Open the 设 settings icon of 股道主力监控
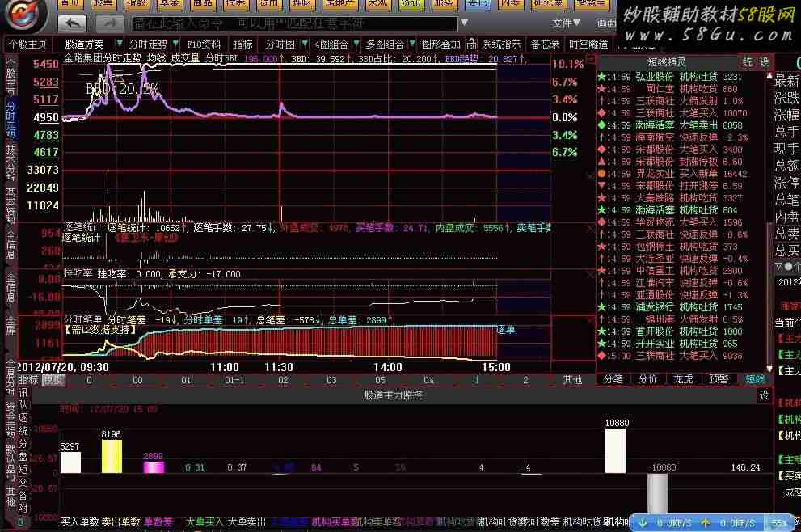The width and height of the screenshot is (801, 532). [764, 395]
